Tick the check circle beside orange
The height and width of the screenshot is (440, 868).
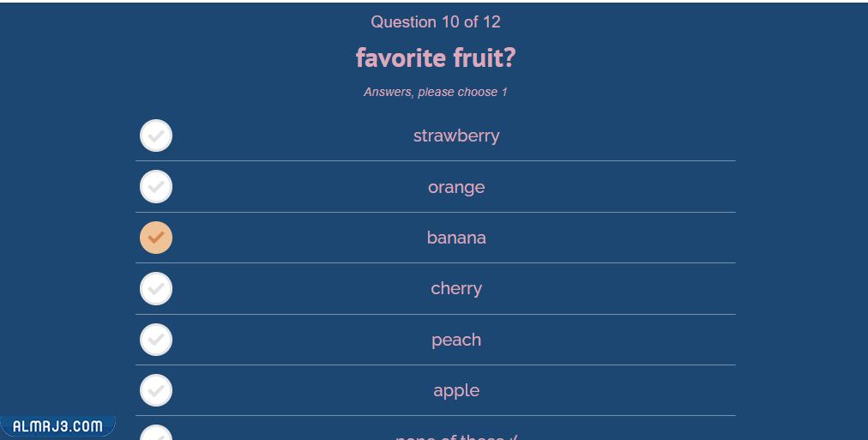(156, 186)
